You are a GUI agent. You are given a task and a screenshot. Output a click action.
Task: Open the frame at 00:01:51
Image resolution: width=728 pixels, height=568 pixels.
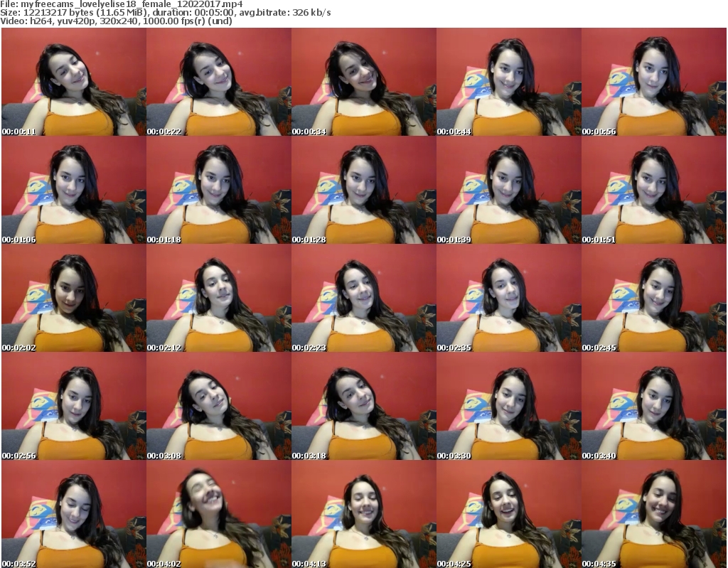coord(654,190)
